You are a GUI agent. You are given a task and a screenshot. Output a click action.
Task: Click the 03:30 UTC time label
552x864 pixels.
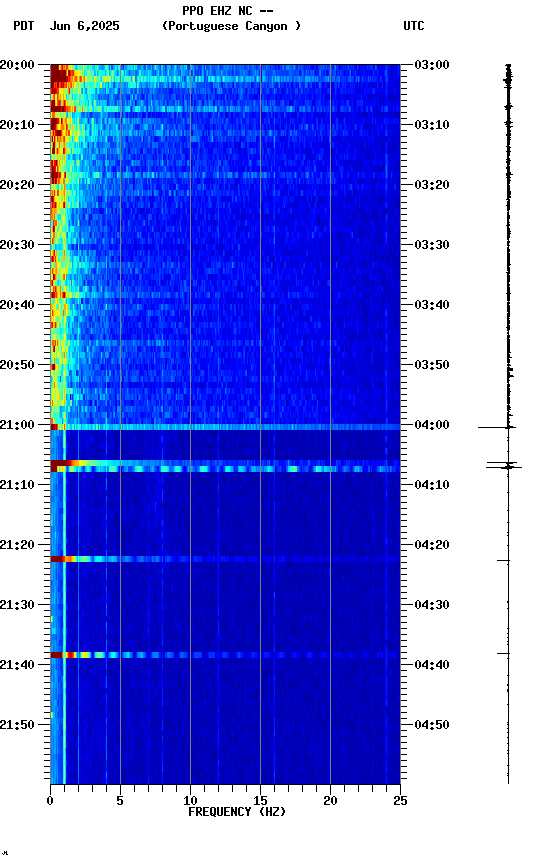[x=432, y=245]
